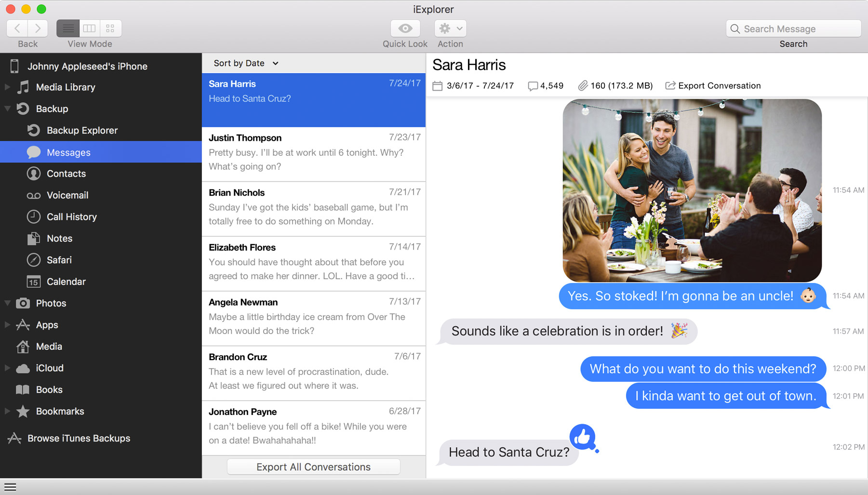
Task: Open the Action gear menu
Action: click(x=449, y=28)
